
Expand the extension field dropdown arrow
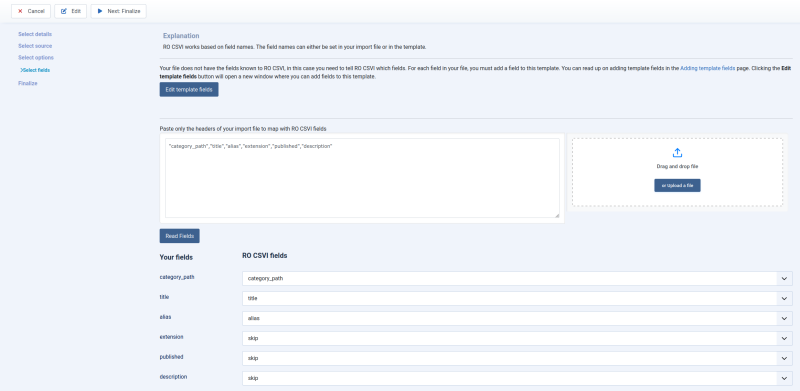click(784, 338)
